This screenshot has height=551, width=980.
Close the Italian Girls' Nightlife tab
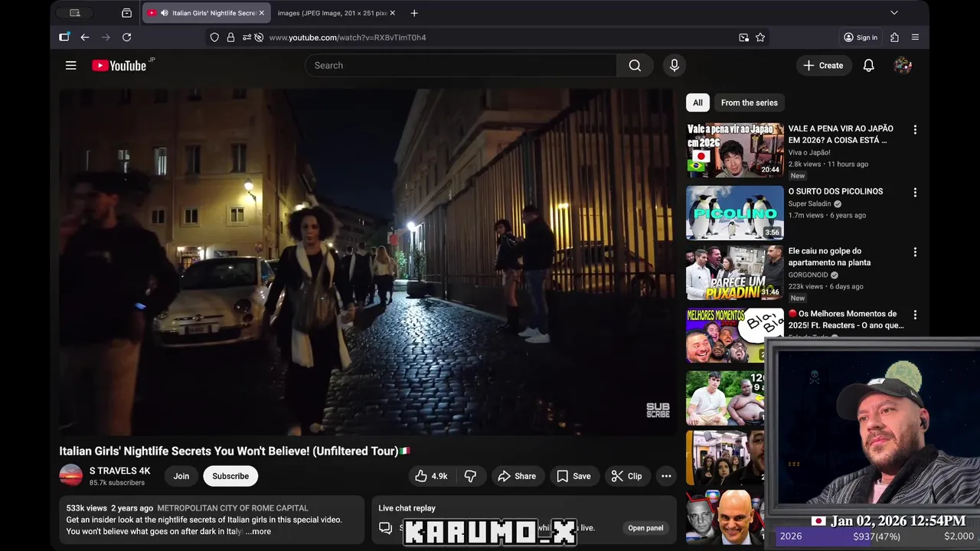tap(261, 13)
